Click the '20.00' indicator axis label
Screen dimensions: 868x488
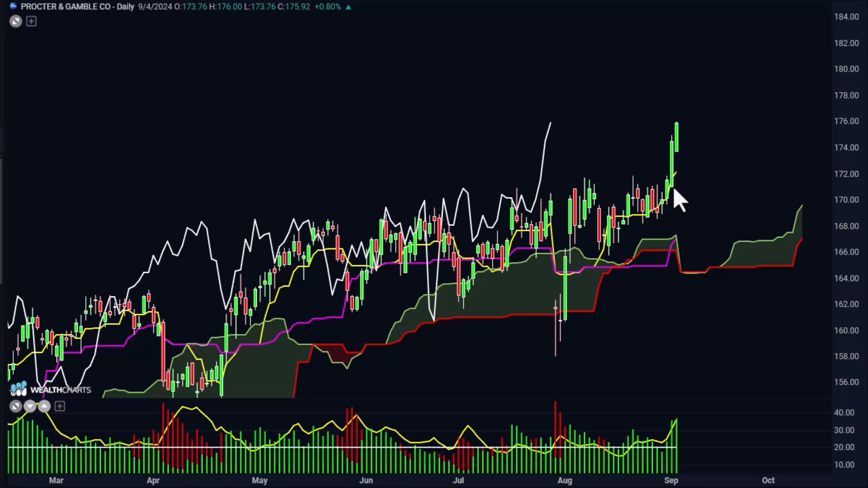coord(844,447)
